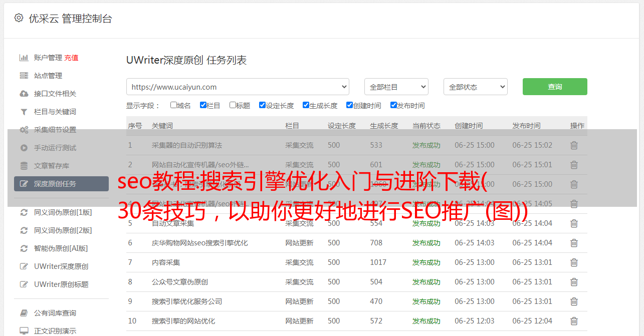Click the green 查询 button
Screen dimensions: 644x336
click(555, 87)
